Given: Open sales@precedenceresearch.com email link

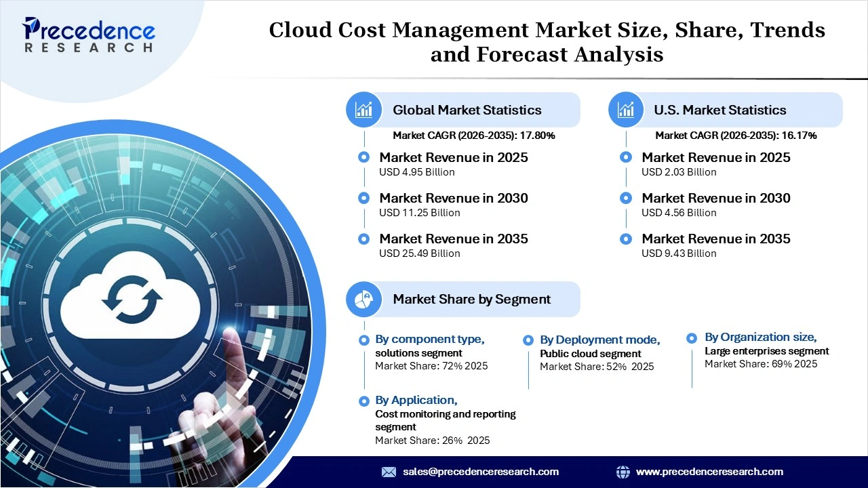Looking at the screenshot, I should click(481, 472).
